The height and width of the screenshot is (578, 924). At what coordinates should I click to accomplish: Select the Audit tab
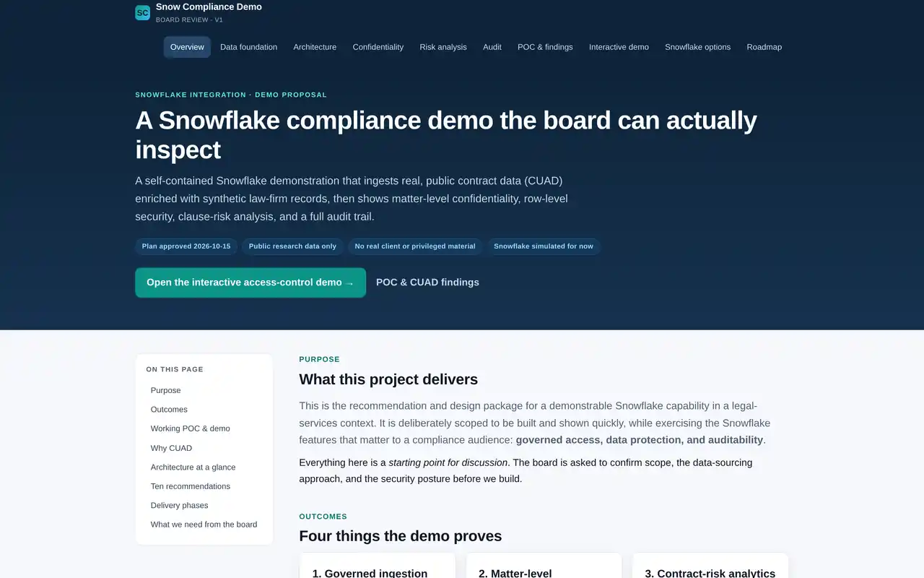click(x=492, y=47)
